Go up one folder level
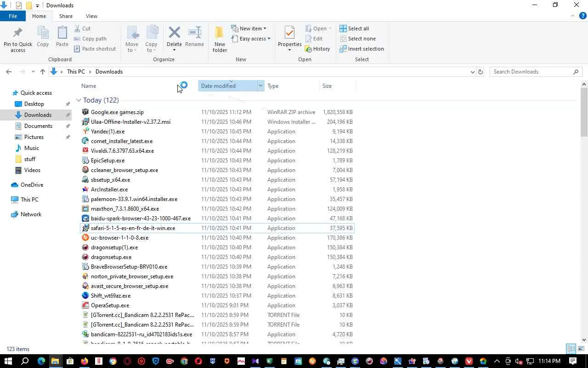The image size is (588, 368). click(43, 72)
